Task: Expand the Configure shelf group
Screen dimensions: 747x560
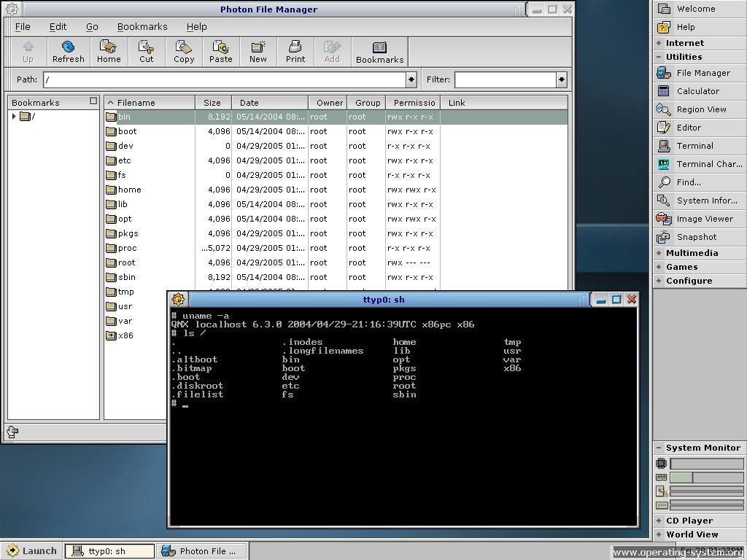Action: [659, 281]
